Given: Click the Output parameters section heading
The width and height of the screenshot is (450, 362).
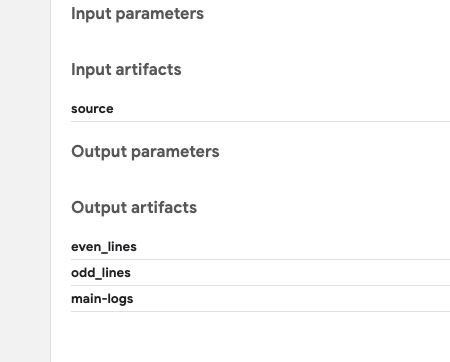Looking at the screenshot, I should [x=145, y=152].
